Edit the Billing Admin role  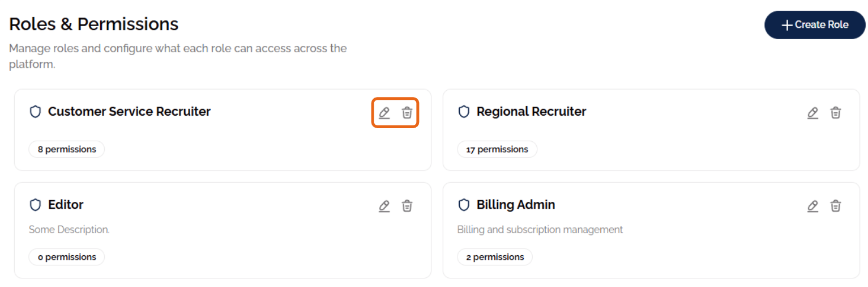813,206
